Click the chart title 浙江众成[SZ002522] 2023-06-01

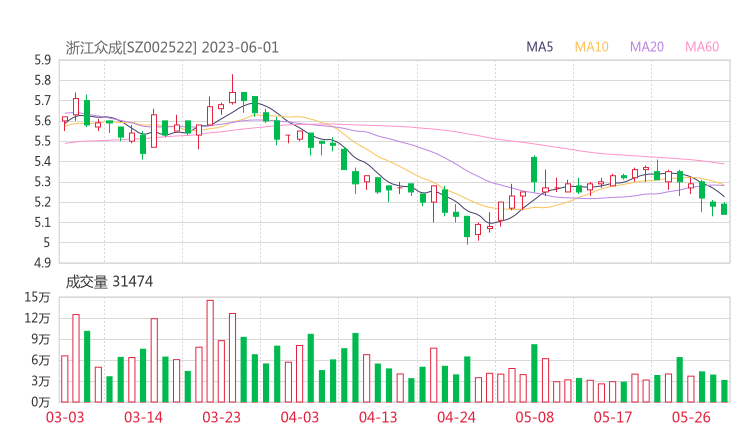click(x=172, y=48)
